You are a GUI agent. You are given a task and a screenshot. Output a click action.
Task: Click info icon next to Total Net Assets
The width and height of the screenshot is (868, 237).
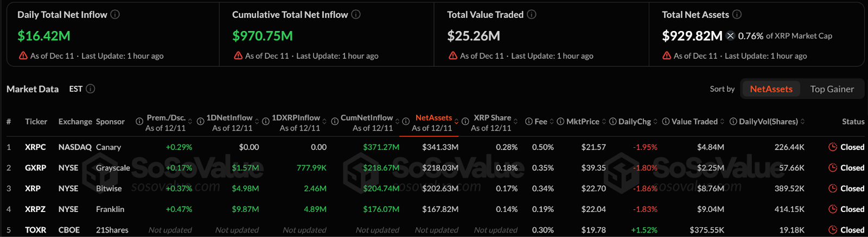(737, 15)
